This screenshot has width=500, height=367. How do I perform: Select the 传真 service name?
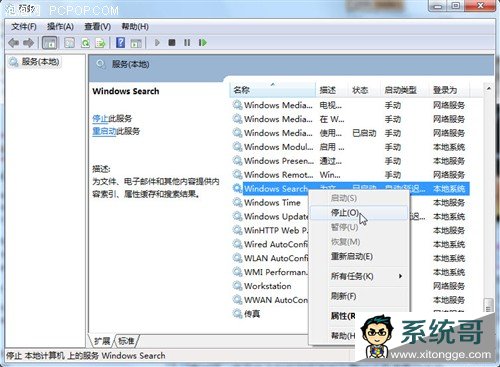252,314
